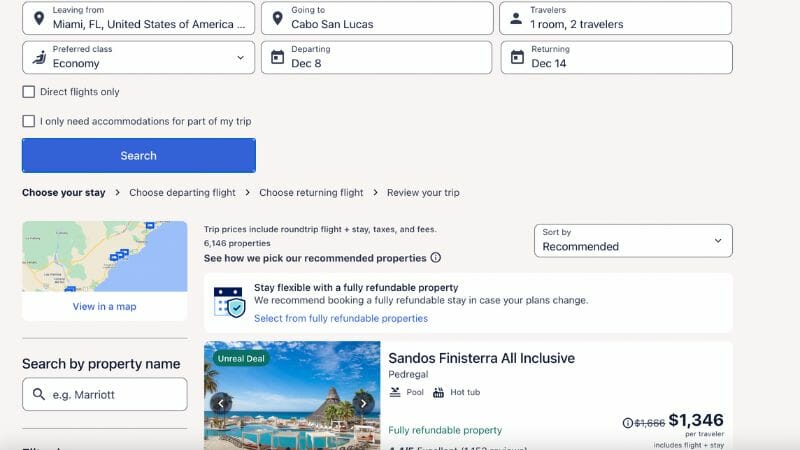This screenshot has height=450, width=800.
Task: Click the Leaving from location pin icon
Action: click(39, 18)
